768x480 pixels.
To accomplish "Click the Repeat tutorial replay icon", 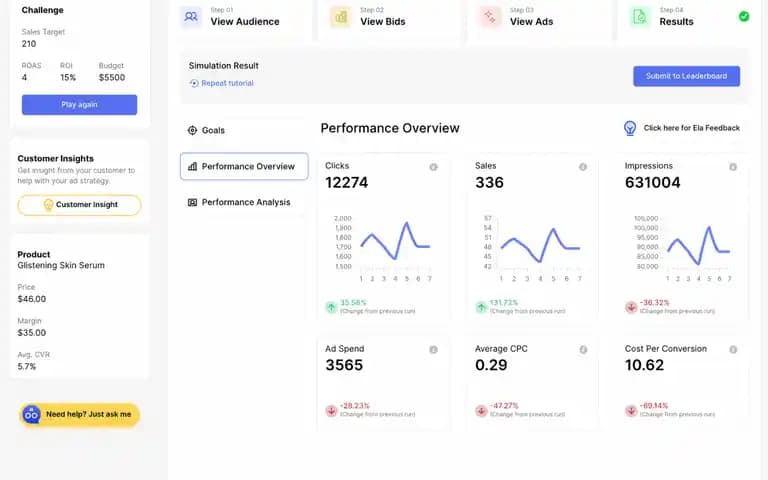I will [194, 83].
